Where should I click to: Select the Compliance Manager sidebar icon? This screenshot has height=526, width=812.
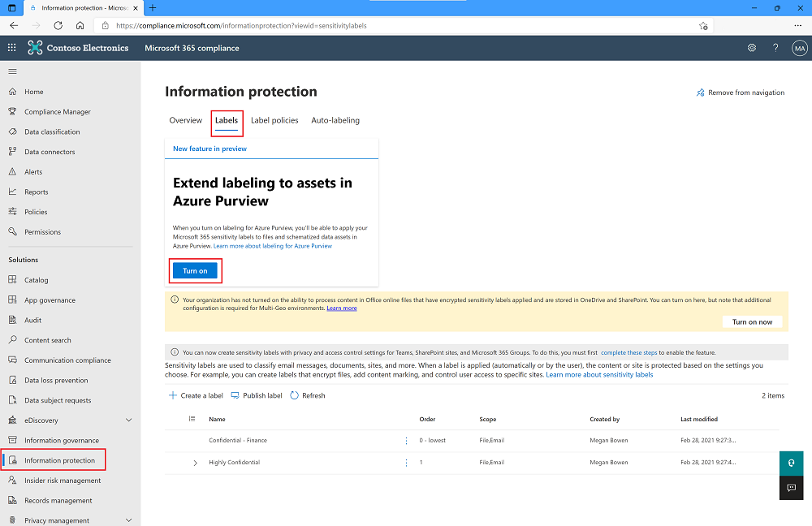point(11,111)
